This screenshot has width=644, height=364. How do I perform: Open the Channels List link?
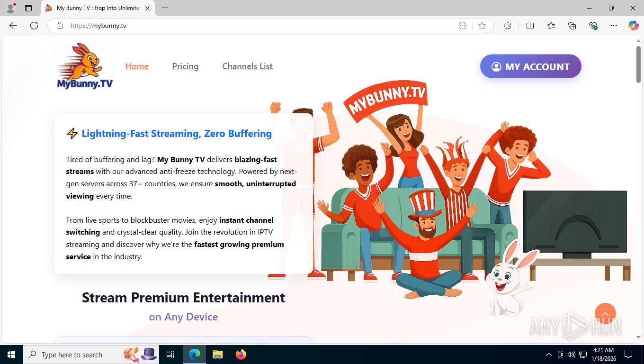coord(247,66)
